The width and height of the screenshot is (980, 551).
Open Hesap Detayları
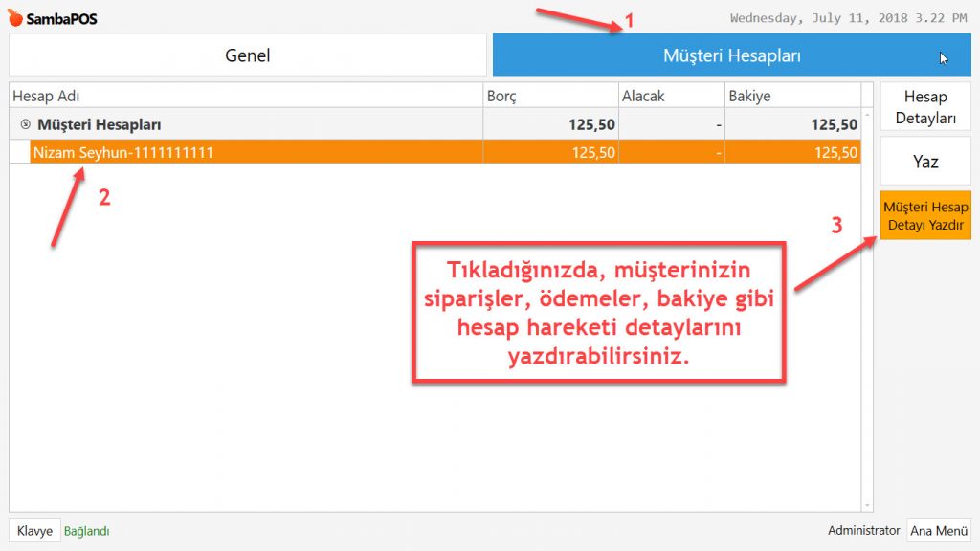[x=924, y=107]
